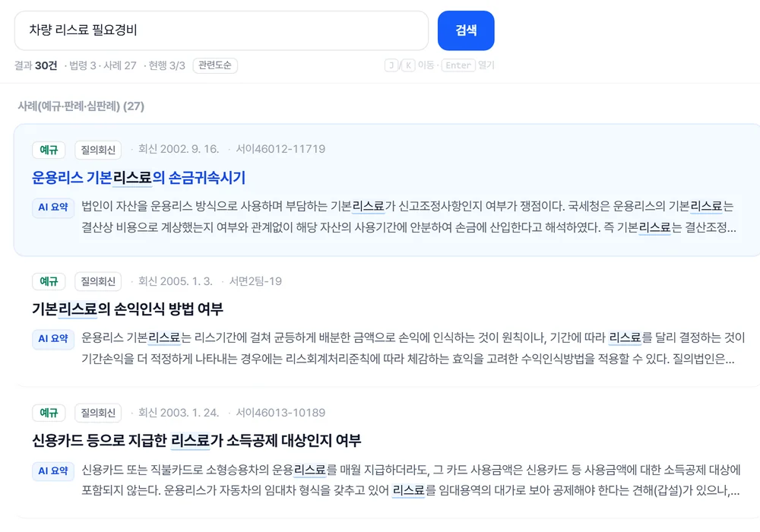
Task: Click the 법령 3 filter text
Action: point(82,65)
